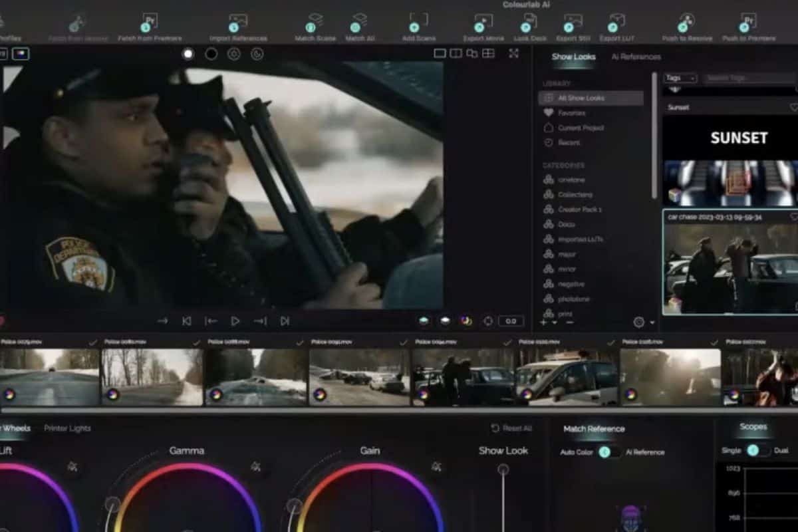Screen dimensions: 798x532
Task: Open the Printer Lights tab
Action: pyautogui.click(x=67, y=428)
